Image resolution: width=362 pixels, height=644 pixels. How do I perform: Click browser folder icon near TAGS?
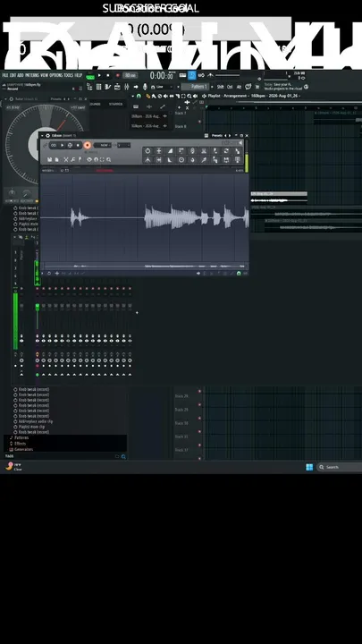[117, 456]
